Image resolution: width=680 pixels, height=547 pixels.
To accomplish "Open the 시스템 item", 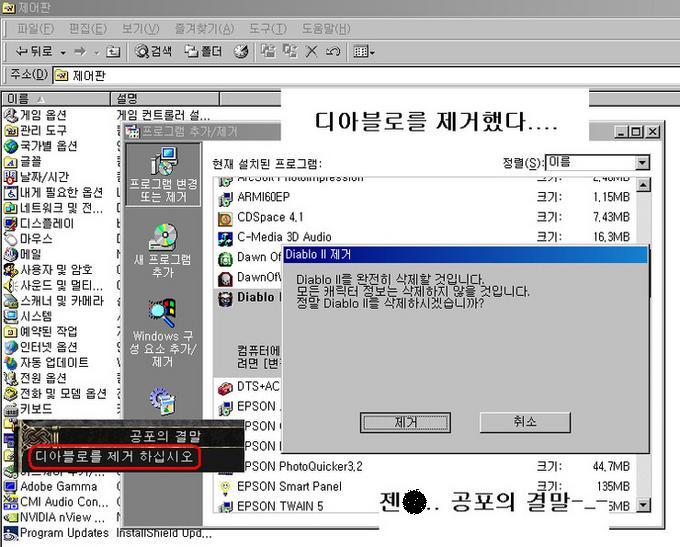I will coord(28,316).
